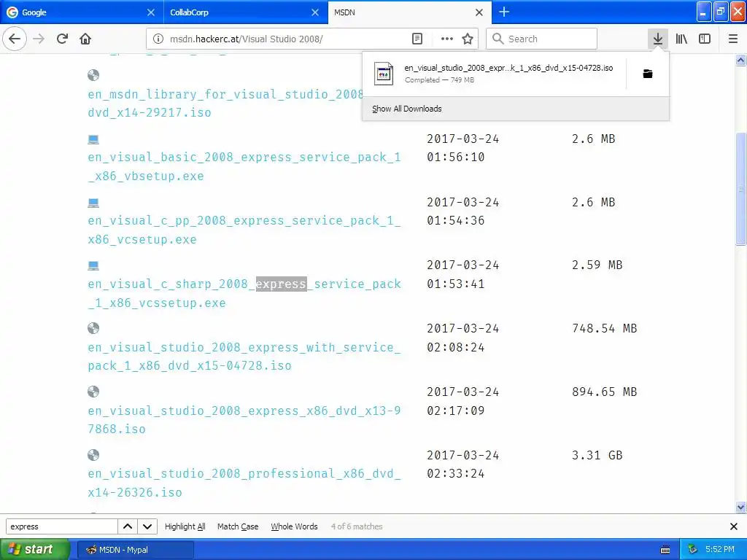Click disc icon above professional_x86_dvd iso
This screenshot has width=747, height=560.
(93, 455)
